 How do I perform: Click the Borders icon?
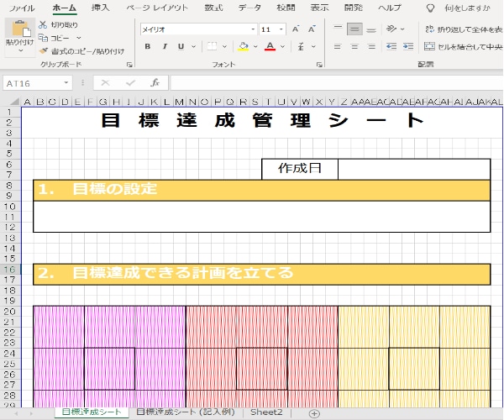click(212, 46)
